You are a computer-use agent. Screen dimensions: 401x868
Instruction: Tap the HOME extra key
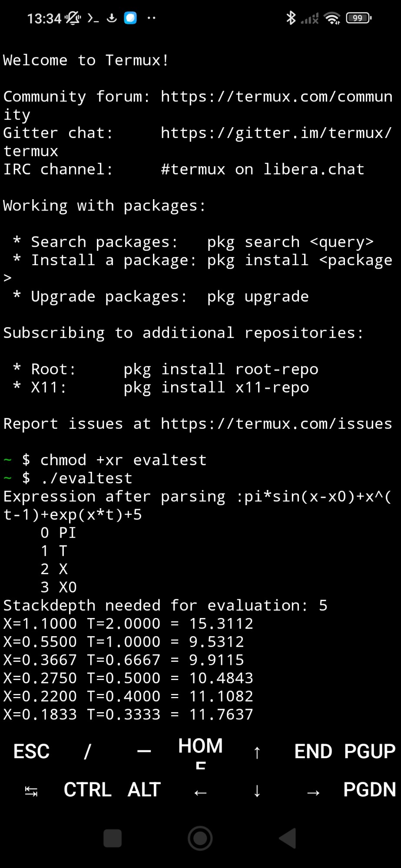[x=200, y=751]
